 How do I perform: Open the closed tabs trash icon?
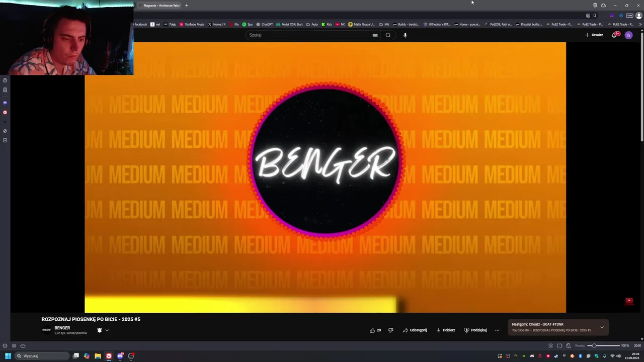(595, 5)
